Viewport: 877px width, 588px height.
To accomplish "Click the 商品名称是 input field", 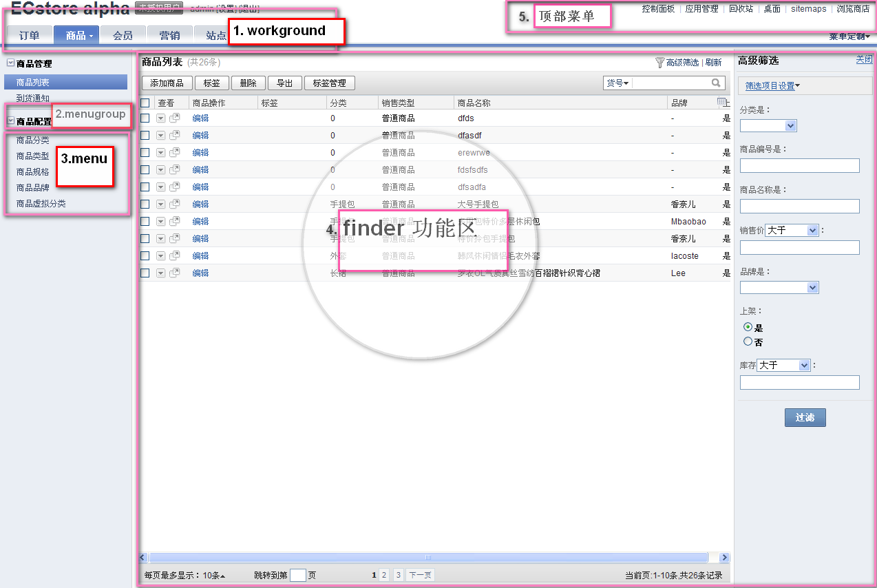I will click(x=799, y=206).
